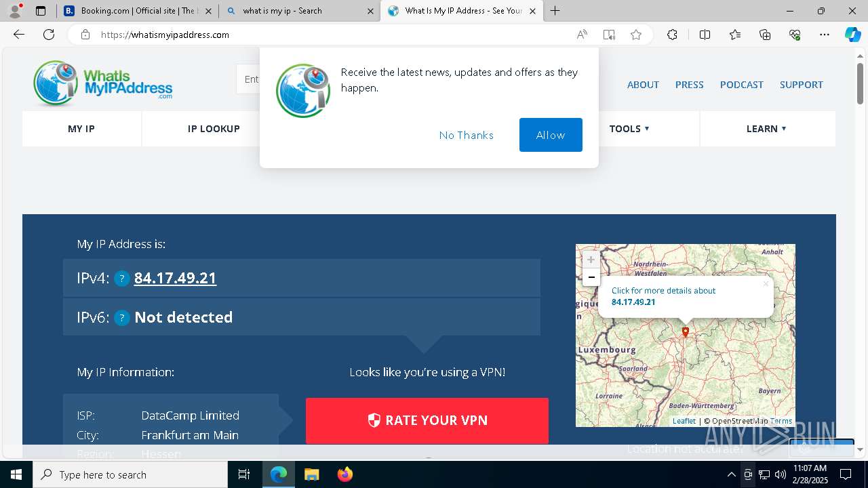Open File Explorer from the taskbar
The width and height of the screenshot is (868, 488).
coord(311,474)
